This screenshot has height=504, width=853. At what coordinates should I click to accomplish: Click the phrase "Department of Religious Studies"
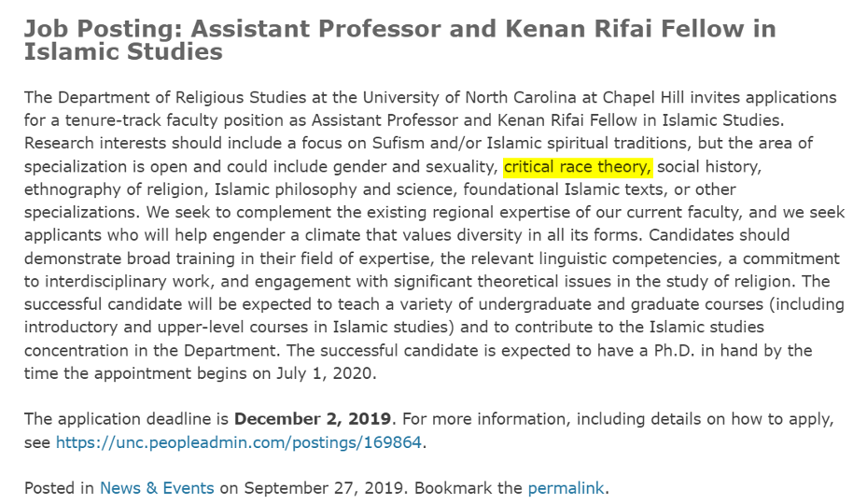pyautogui.click(x=182, y=97)
